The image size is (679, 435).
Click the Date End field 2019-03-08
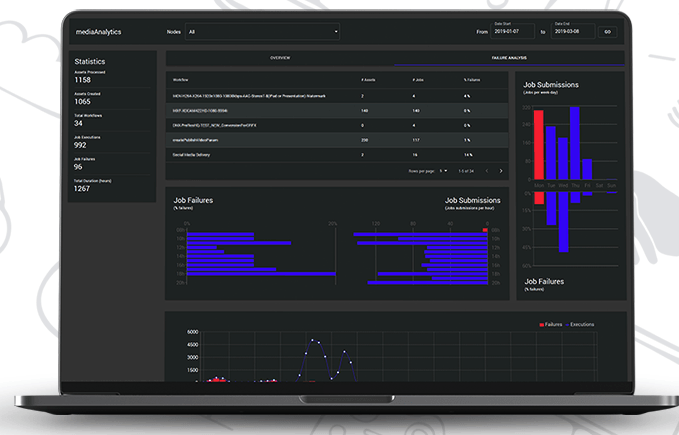(572, 30)
